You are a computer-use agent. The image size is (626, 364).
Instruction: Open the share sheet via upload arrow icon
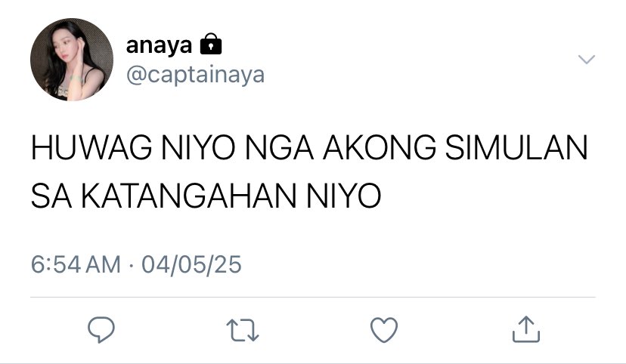[526, 329]
